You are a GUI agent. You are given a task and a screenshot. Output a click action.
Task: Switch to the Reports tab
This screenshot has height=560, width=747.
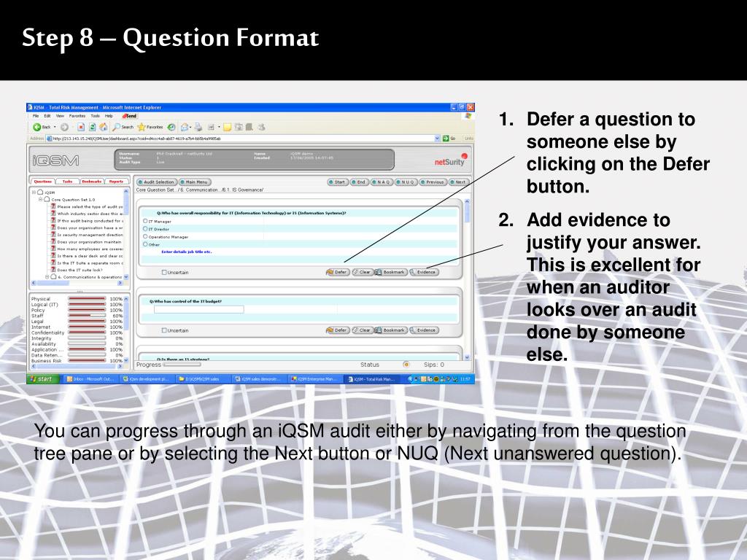pos(116,182)
